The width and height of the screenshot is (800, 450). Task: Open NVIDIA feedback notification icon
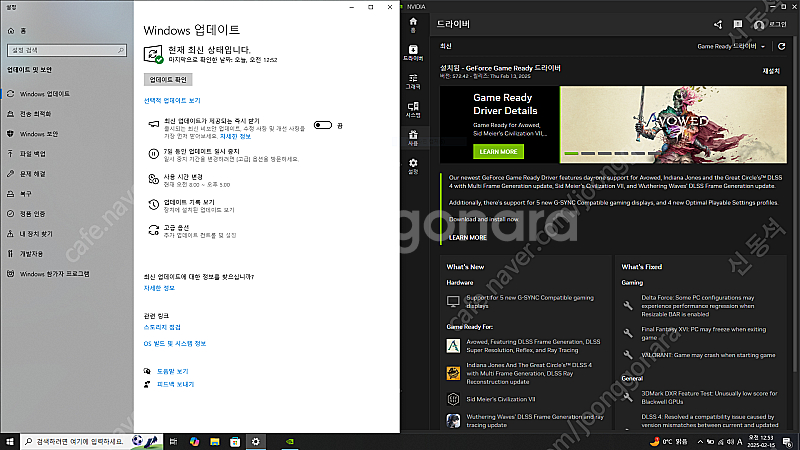pos(738,24)
